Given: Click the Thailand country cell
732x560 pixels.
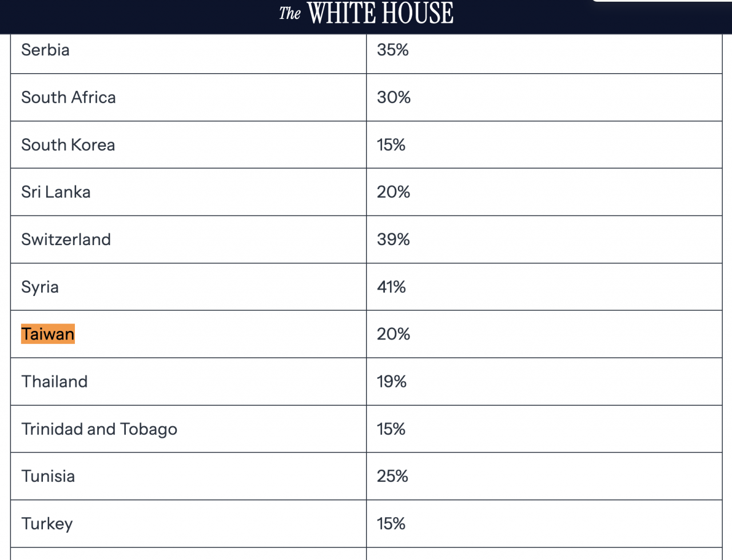Looking at the screenshot, I should pos(188,382).
